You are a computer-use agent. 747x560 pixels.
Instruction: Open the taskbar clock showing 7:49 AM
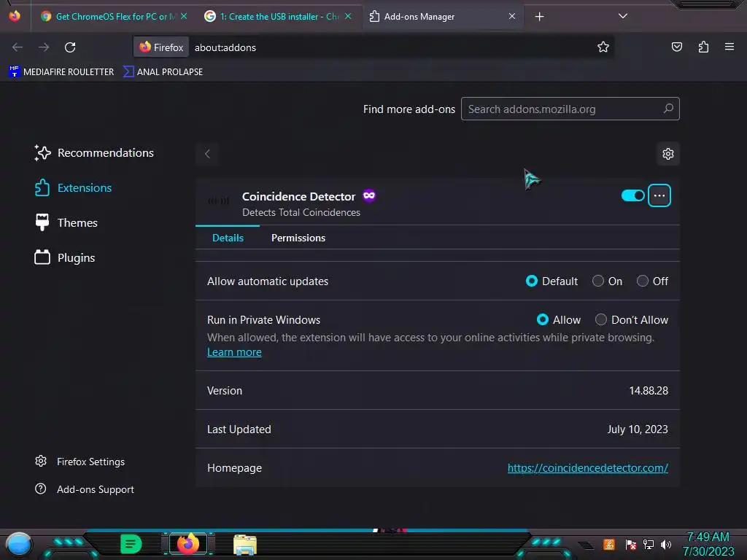click(x=708, y=544)
